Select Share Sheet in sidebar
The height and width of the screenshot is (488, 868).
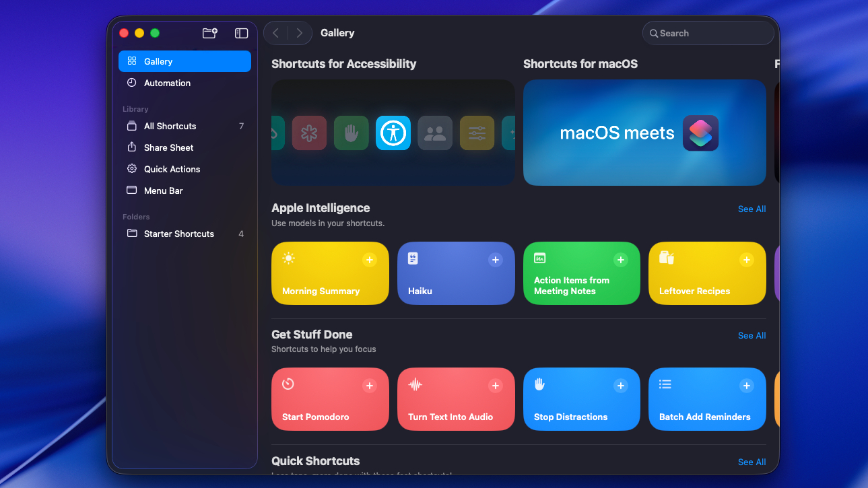pyautogui.click(x=168, y=147)
